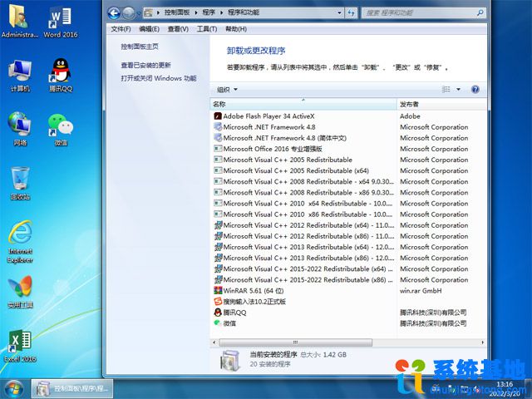This screenshot has height=399, width=532.
Task: Click the Microsoft Office 2016 program icon
Action: coord(218,149)
